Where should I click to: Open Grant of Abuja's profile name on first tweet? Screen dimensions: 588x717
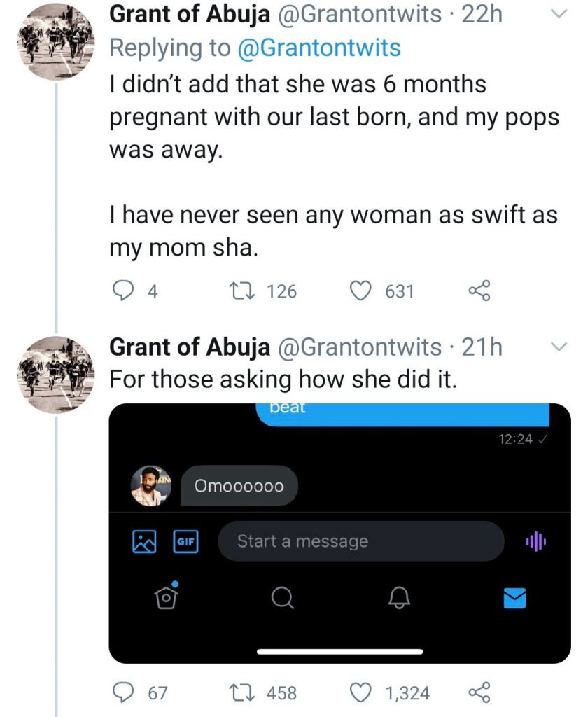(190, 15)
